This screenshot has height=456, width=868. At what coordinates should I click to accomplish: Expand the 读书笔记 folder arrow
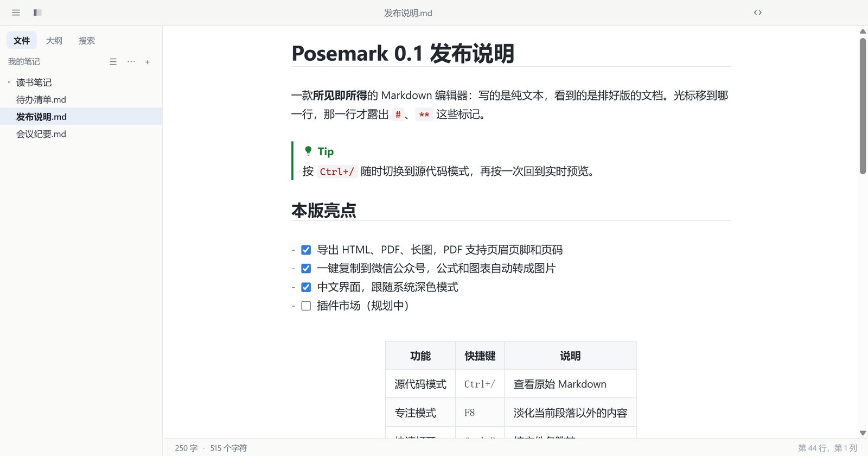pos(9,82)
